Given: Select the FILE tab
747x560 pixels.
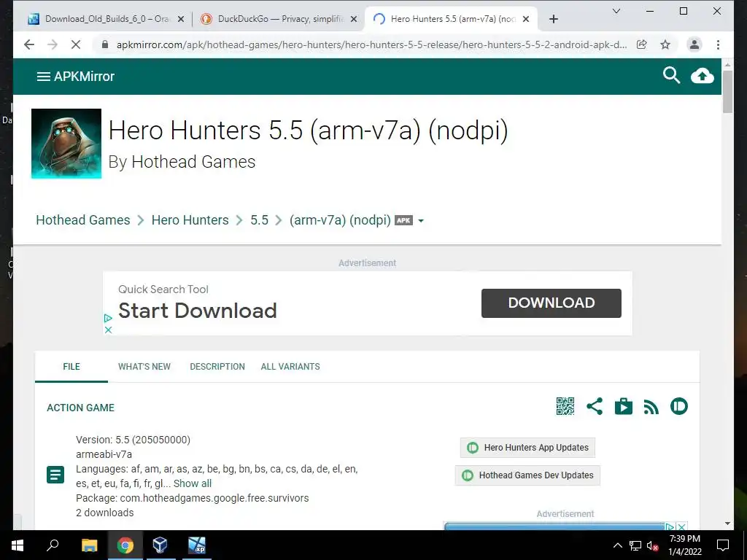Looking at the screenshot, I should pyautogui.click(x=71, y=367).
